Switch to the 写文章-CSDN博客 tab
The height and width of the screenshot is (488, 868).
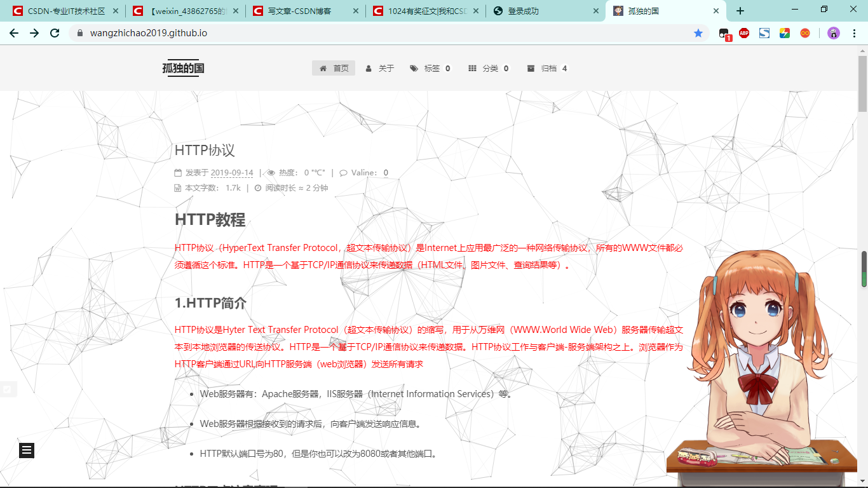click(307, 11)
